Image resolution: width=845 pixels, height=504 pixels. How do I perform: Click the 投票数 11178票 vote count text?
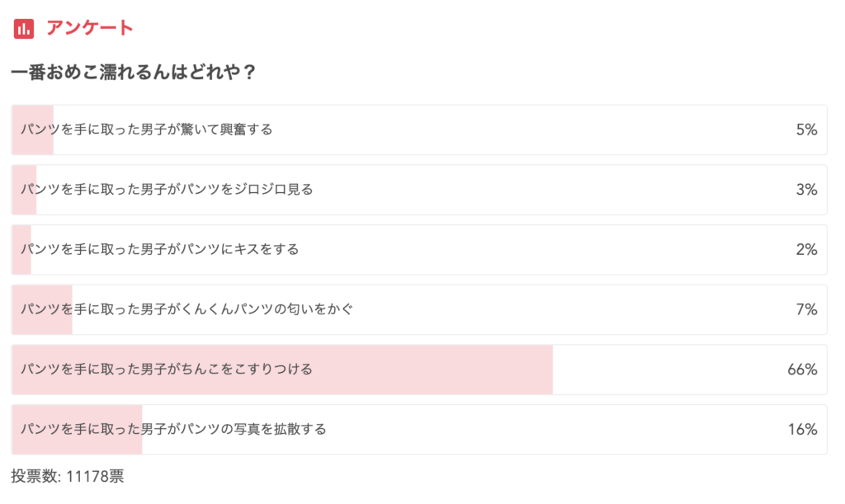(68, 476)
